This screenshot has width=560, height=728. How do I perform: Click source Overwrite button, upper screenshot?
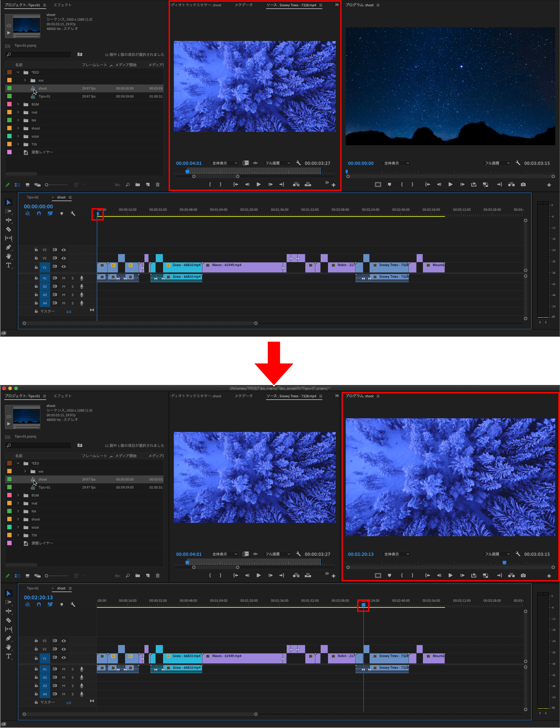(308, 184)
